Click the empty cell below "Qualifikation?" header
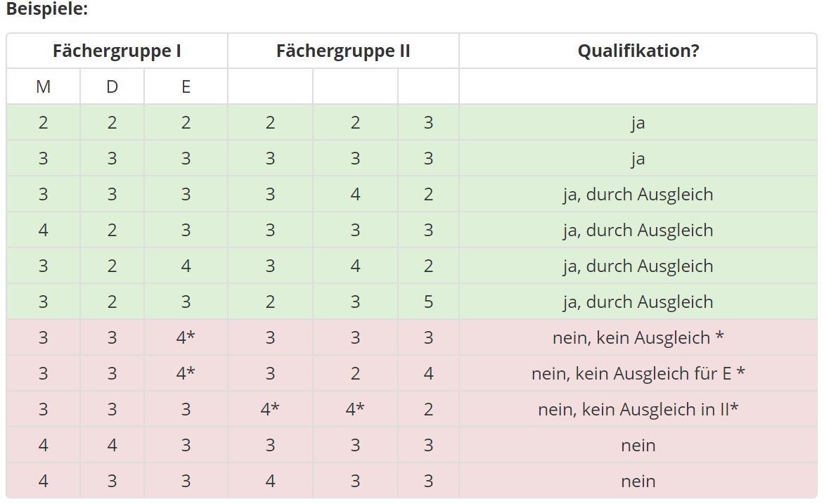The image size is (824, 504). [638, 86]
